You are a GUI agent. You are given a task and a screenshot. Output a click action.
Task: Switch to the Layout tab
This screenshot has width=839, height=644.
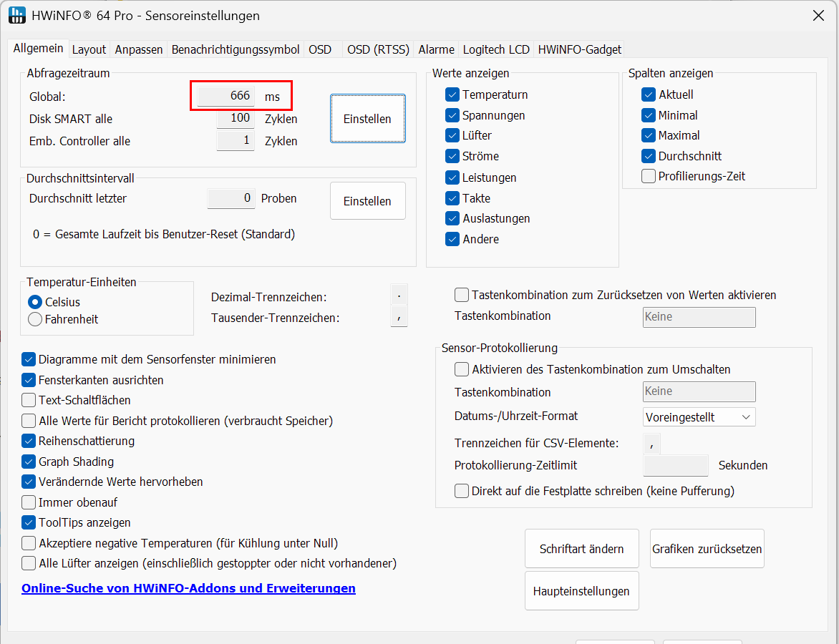89,50
